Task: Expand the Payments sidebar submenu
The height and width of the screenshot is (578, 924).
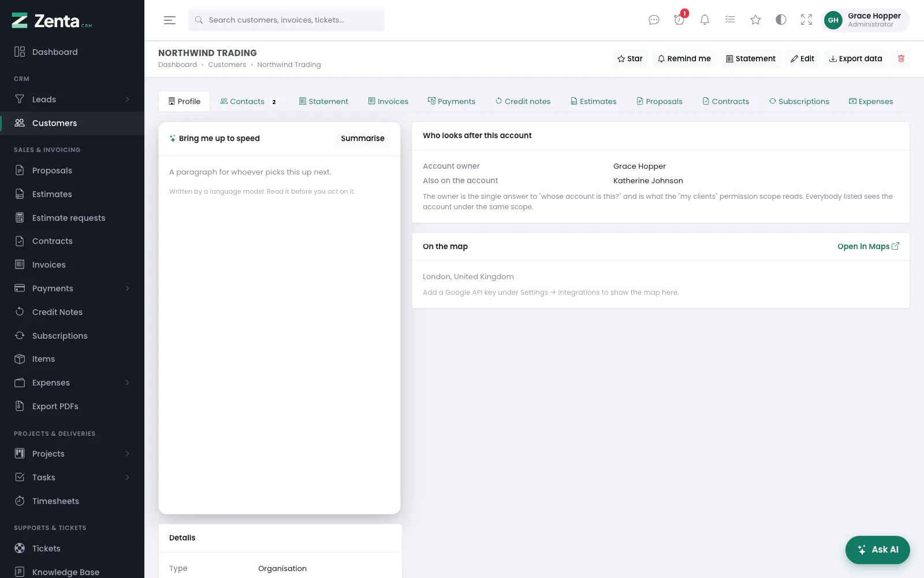Action: tap(127, 288)
